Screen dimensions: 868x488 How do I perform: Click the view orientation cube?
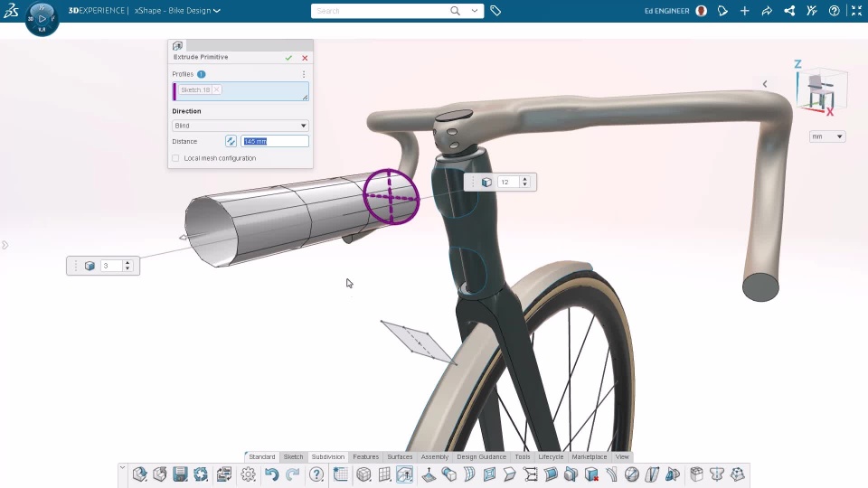[x=822, y=89]
